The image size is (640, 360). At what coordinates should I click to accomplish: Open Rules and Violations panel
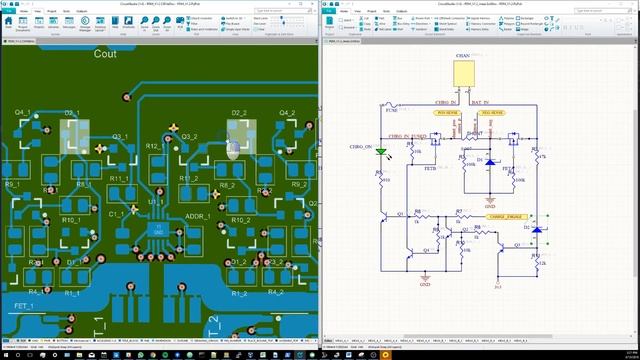(x=202, y=29)
